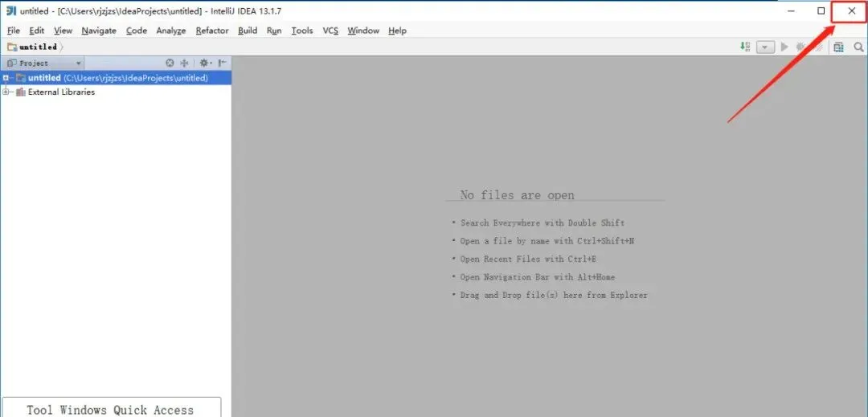
Task: Open the Build menu
Action: 248,31
